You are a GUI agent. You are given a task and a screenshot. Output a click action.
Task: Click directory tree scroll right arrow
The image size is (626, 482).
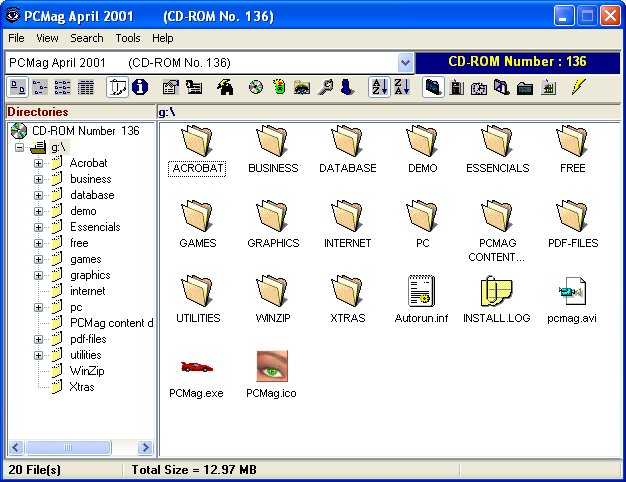(145, 447)
